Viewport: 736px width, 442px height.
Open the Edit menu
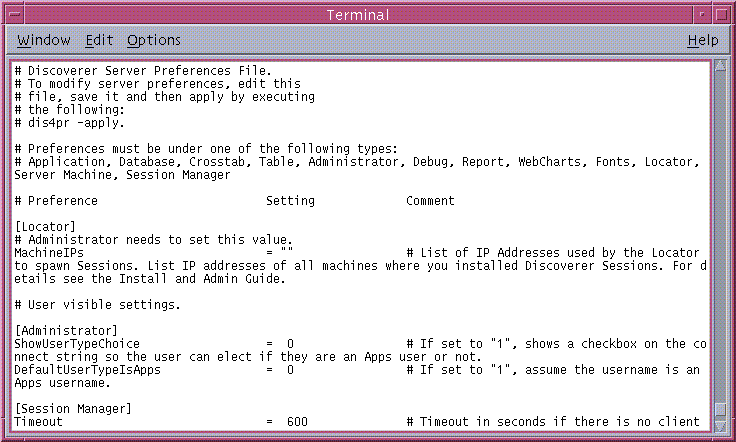click(x=99, y=40)
